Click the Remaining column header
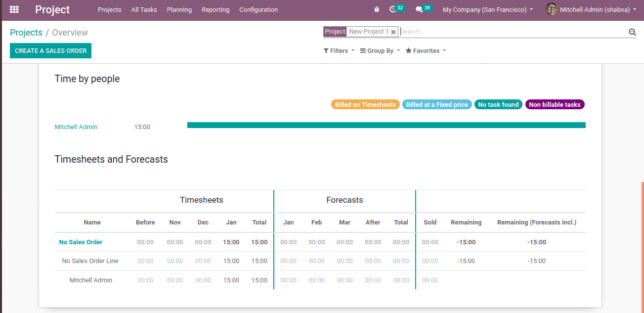 point(466,222)
